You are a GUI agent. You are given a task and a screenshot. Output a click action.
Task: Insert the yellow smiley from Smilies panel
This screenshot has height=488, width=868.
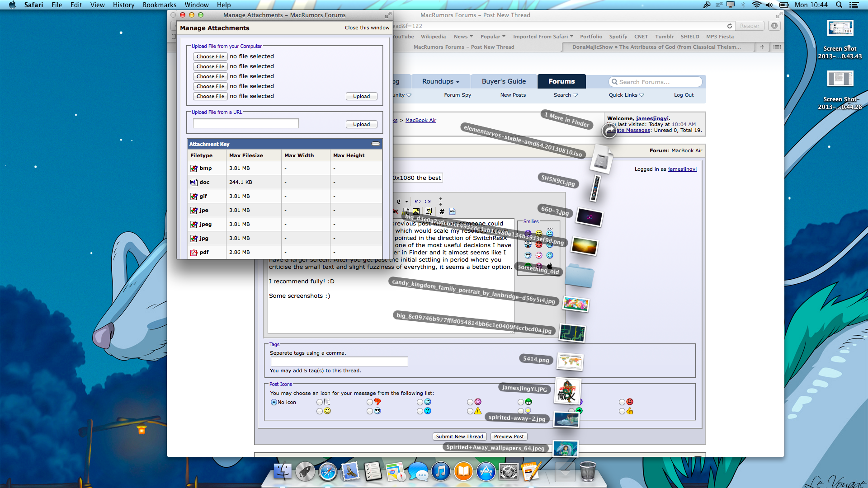pyautogui.click(x=539, y=234)
